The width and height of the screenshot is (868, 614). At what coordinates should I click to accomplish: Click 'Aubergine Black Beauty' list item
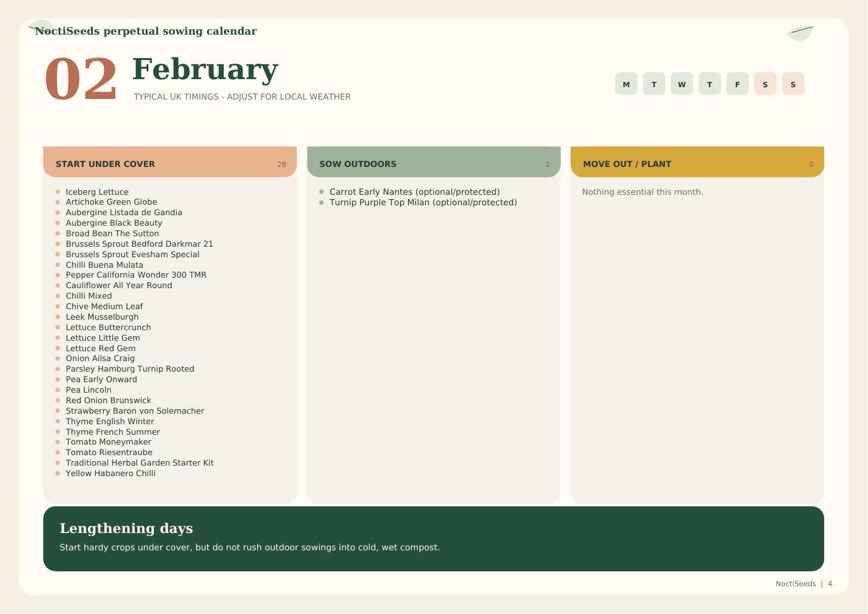click(114, 223)
